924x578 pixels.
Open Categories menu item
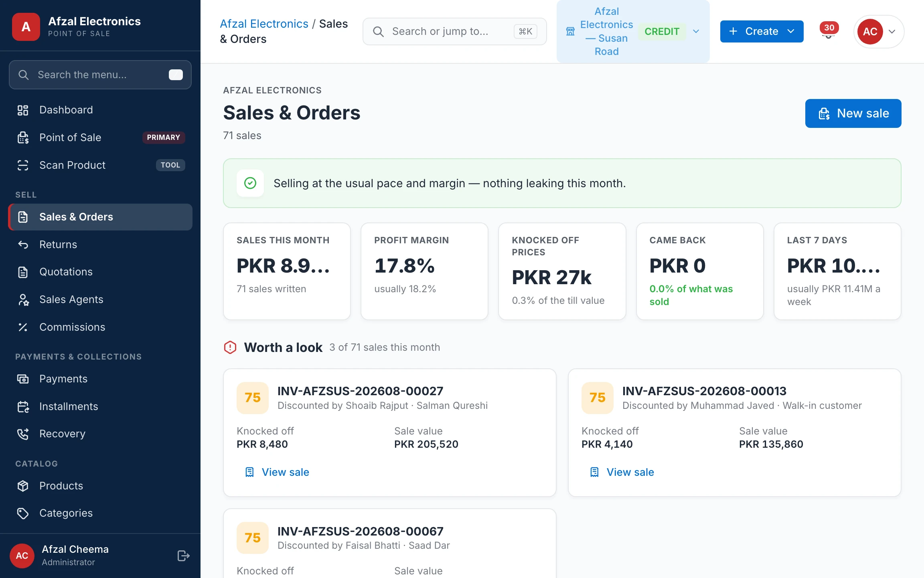[x=100, y=513]
